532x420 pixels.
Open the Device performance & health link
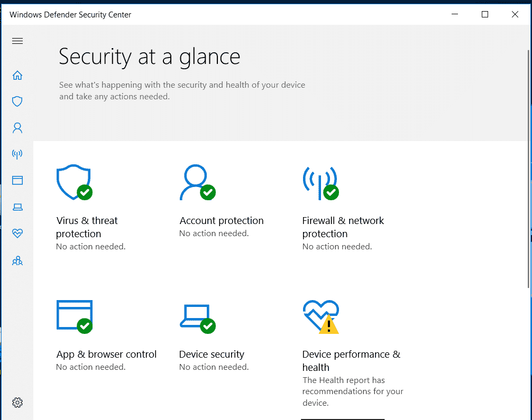coord(351,361)
